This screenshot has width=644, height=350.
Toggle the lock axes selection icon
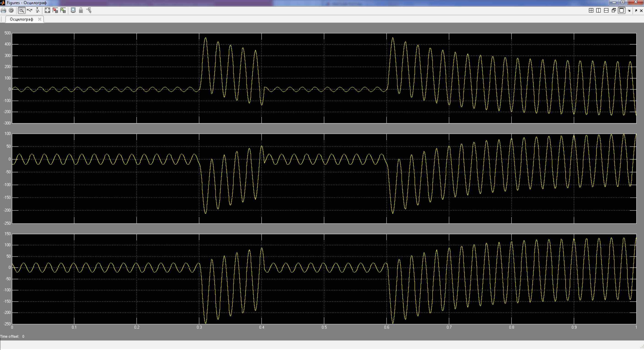tap(81, 11)
